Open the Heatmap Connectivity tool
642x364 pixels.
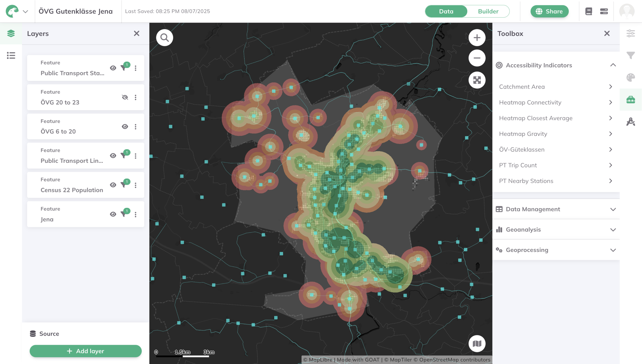556,102
